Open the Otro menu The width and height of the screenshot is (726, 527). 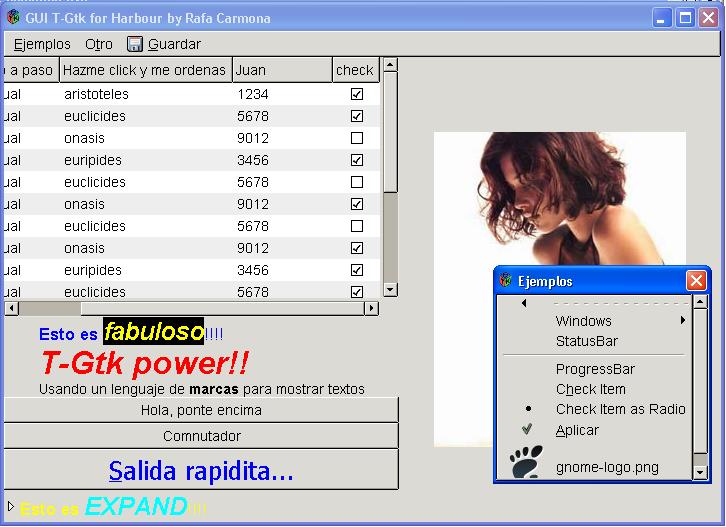(99, 44)
